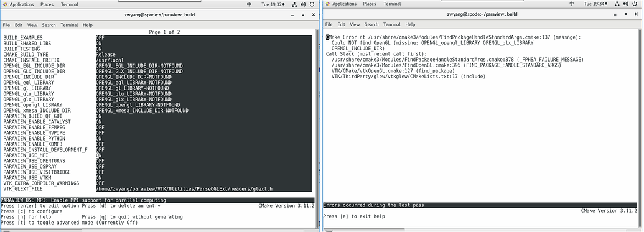
Task: Open the power menu icon beside Tue 19:32
Action: pyautogui.click(x=312, y=4)
